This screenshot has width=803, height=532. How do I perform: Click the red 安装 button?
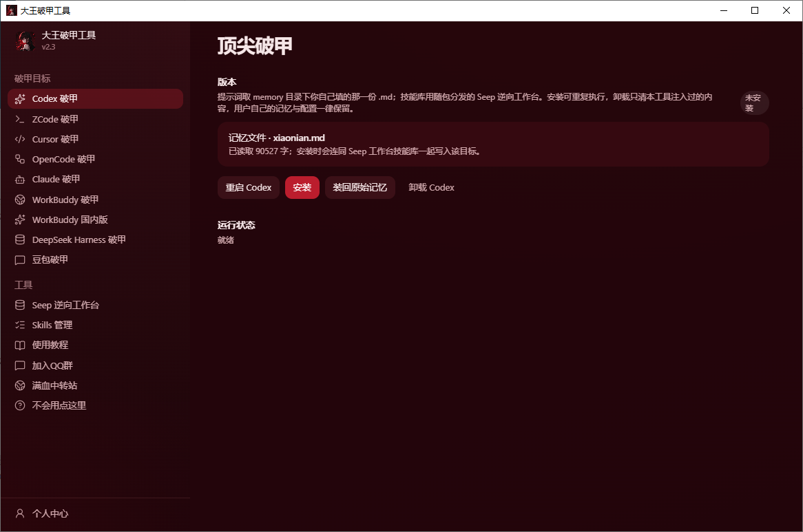(x=302, y=188)
